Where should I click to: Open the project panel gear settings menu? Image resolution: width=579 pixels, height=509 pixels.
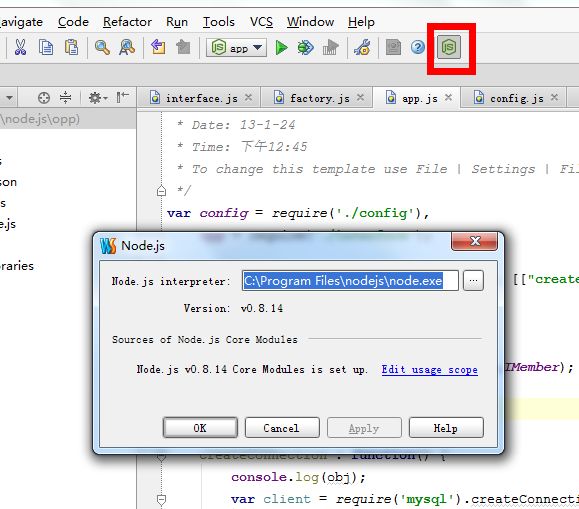pos(98,98)
